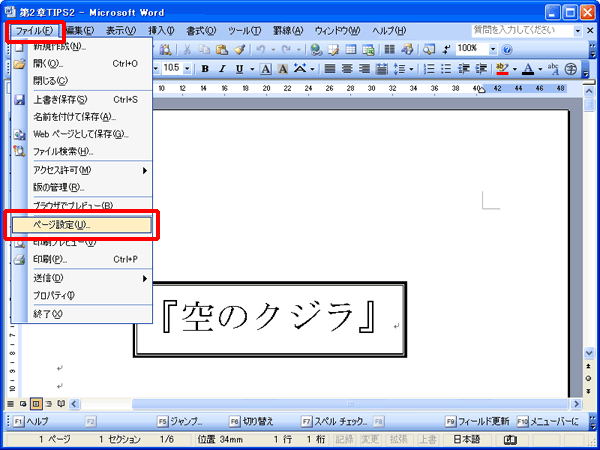The image size is (600, 450).
Task: Open the ファイル menu
Action: pos(34,31)
